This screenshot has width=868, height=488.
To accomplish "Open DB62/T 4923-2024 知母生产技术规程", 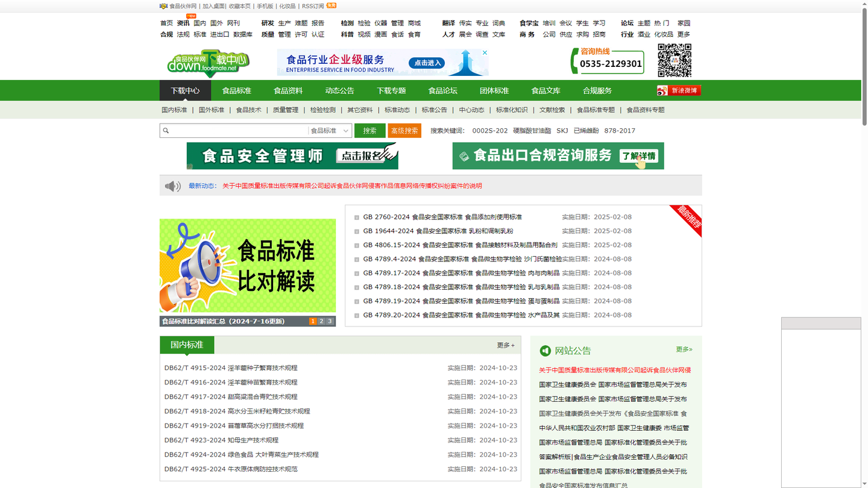I will click(221, 440).
